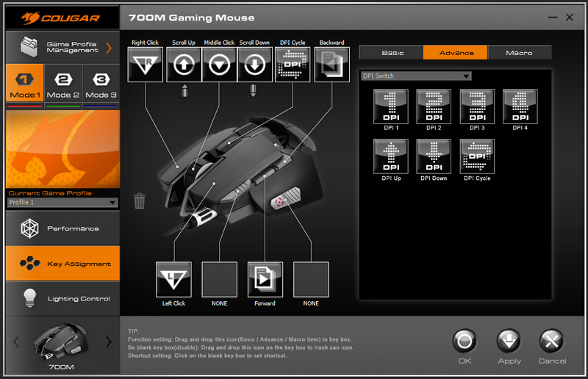Image resolution: width=588 pixels, height=379 pixels.
Task: Show next device with right arrow
Action: pyautogui.click(x=109, y=342)
